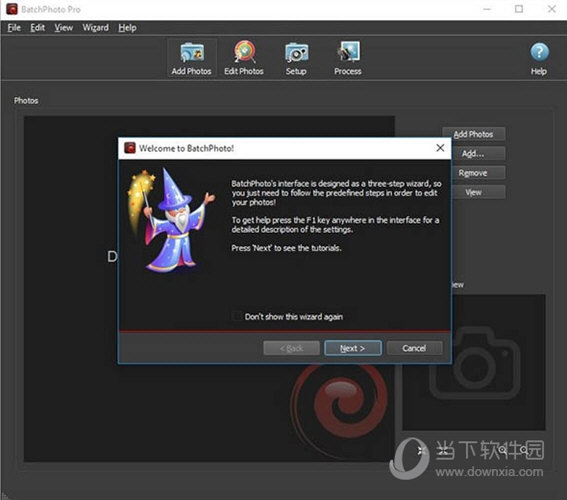This screenshot has height=500, width=567.
Task: Open the Wizard menu
Action: coord(95,28)
